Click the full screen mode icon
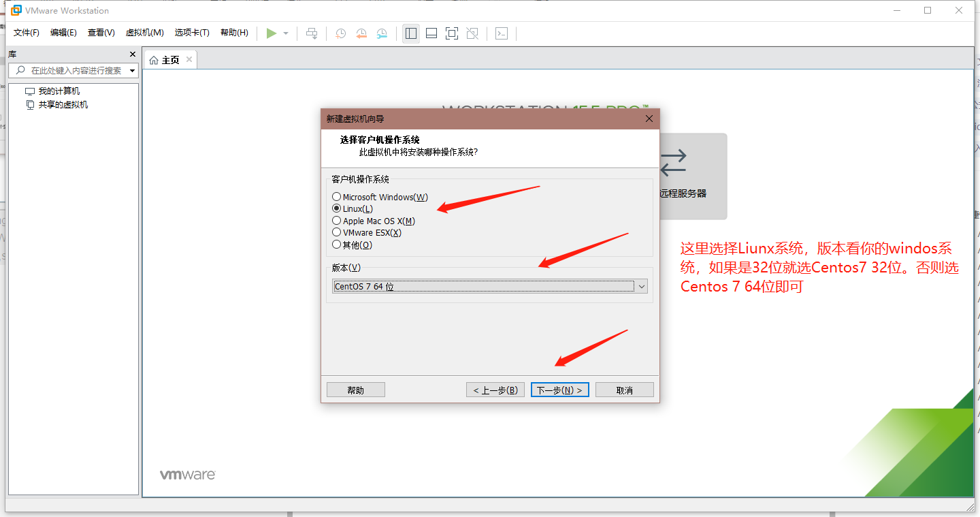Image resolution: width=980 pixels, height=517 pixels. 452,33
